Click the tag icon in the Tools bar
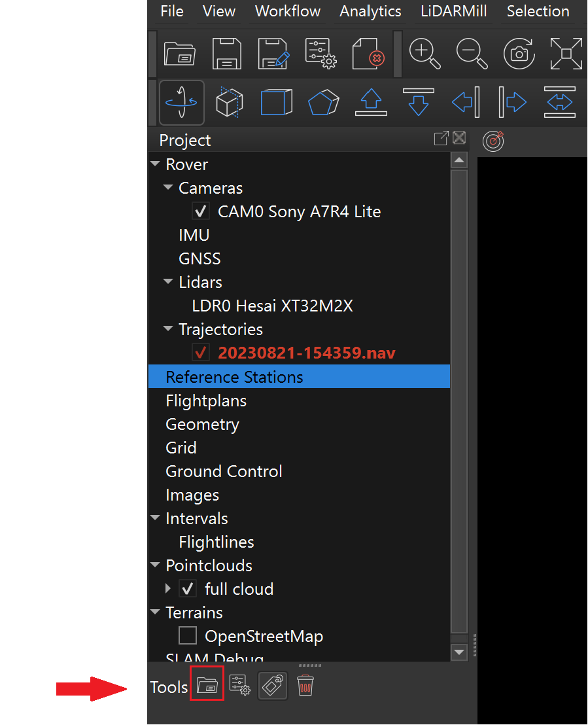This screenshot has height=725, width=588. [x=273, y=686]
